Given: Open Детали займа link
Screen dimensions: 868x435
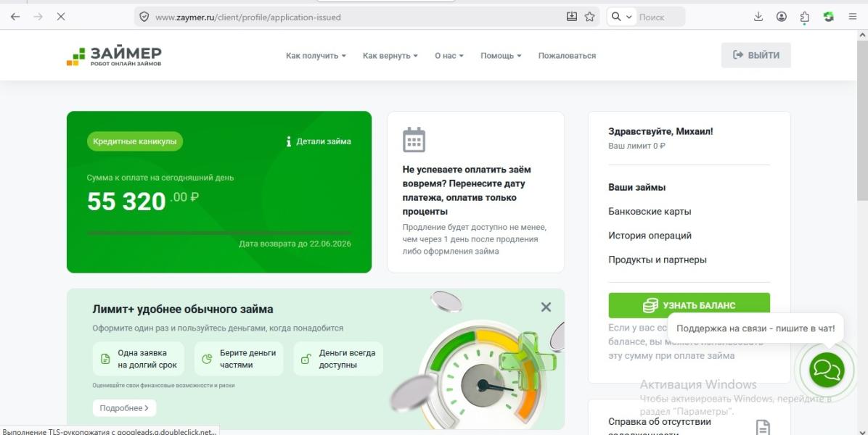Looking at the screenshot, I should [x=323, y=141].
